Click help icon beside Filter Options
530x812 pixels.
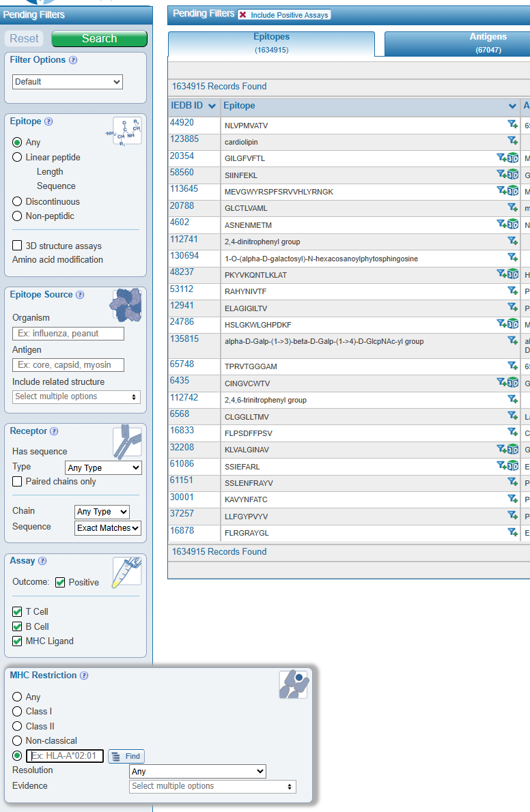tap(73, 60)
